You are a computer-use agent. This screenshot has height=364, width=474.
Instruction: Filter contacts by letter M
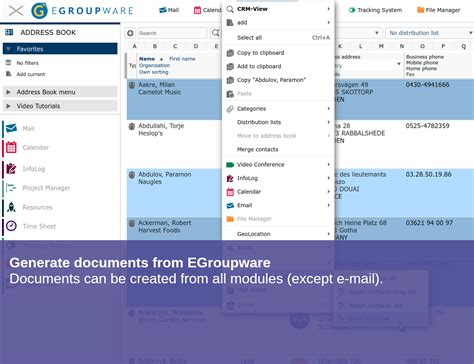coord(381,46)
